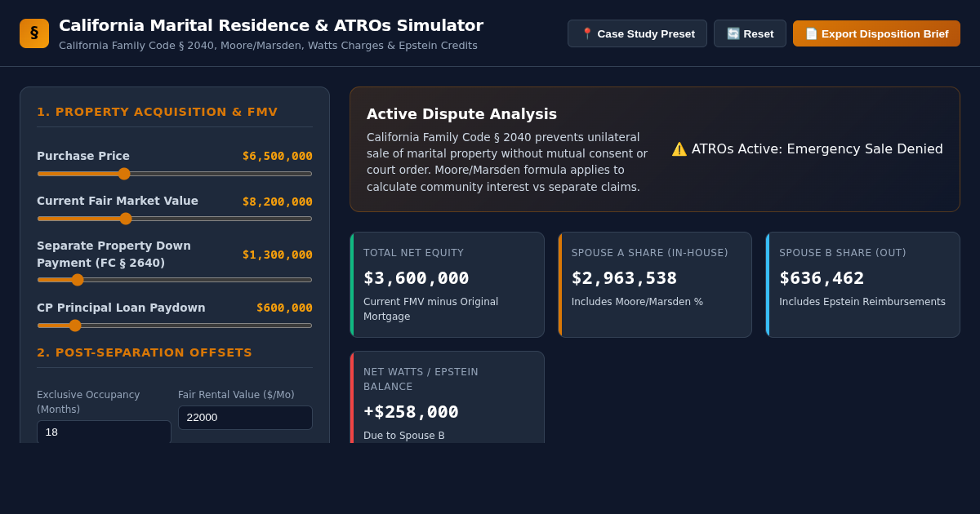Adjust the Separate Property Down Payment slider

coord(175,280)
